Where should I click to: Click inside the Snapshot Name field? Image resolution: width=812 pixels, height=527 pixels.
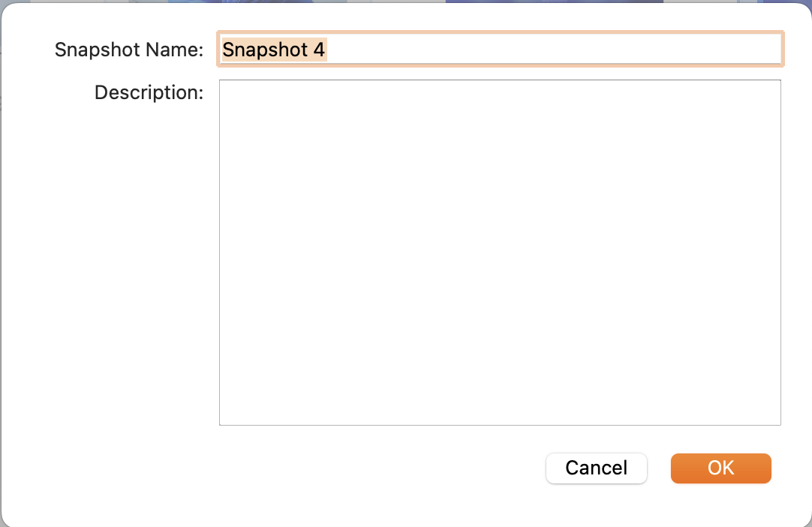500,50
